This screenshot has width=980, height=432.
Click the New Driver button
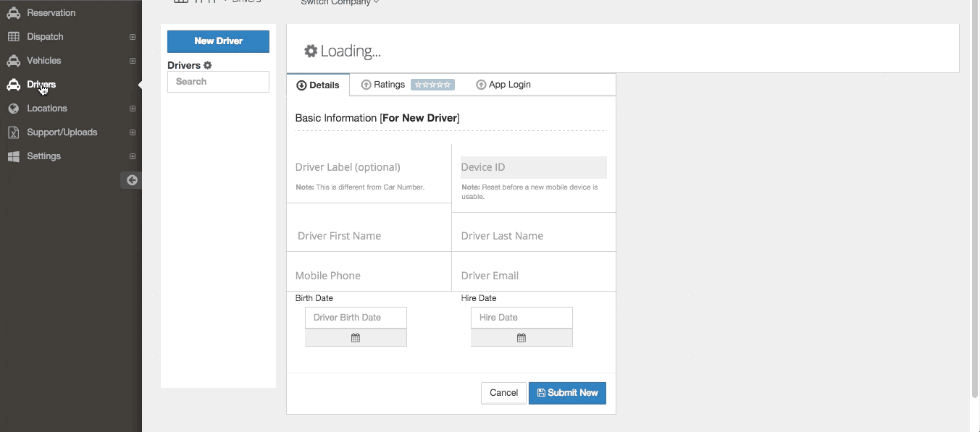(x=218, y=41)
